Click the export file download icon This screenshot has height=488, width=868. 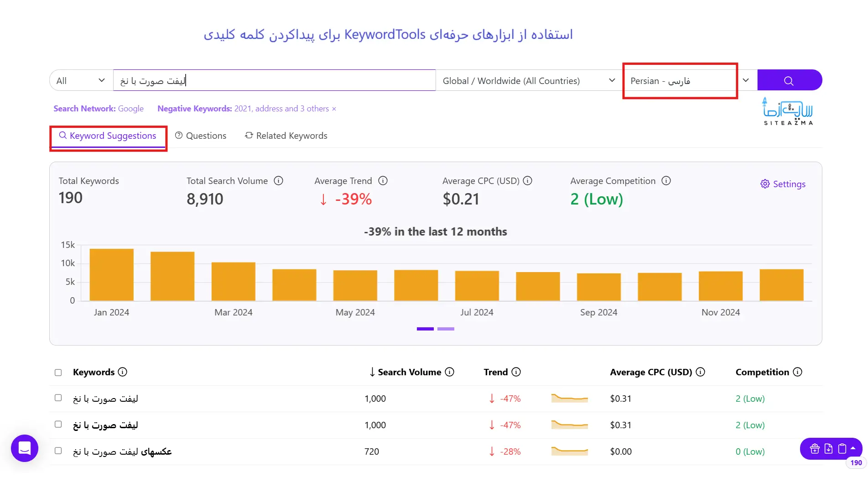pyautogui.click(x=828, y=449)
